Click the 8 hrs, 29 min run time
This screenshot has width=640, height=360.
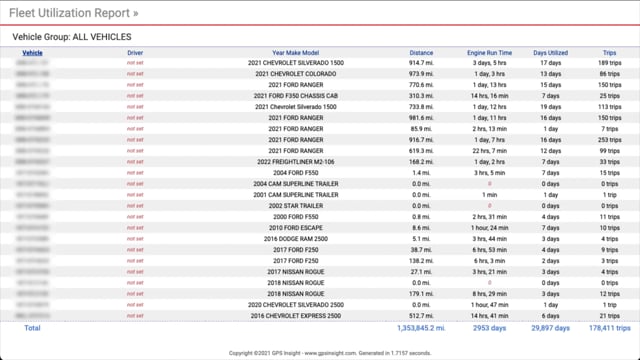[489, 294]
